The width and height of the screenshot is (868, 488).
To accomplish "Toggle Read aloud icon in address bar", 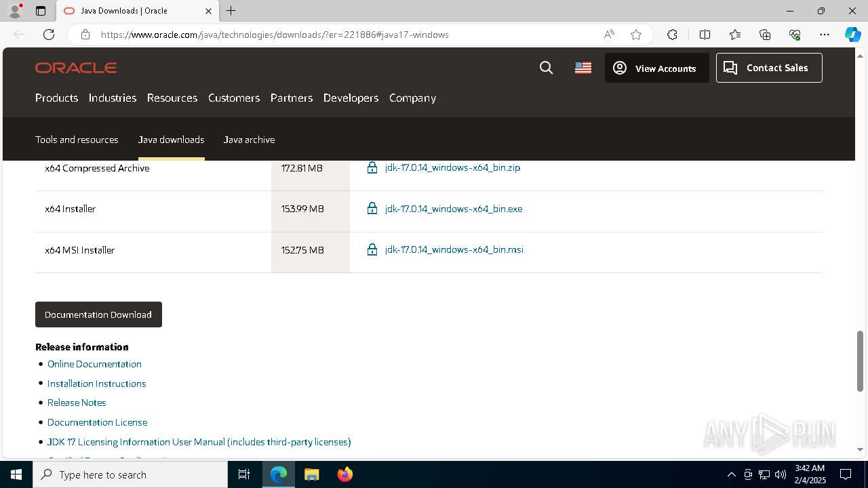I will [609, 35].
